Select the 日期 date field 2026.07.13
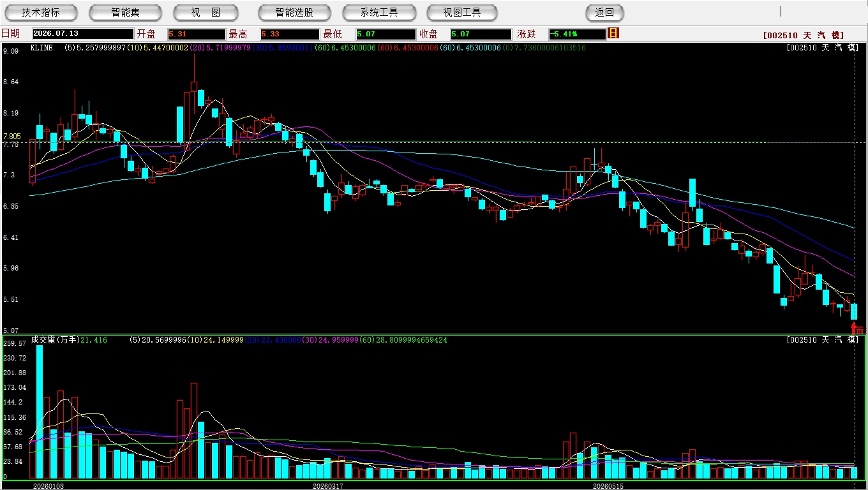Image resolution: width=868 pixels, height=490 pixels. pos(83,34)
